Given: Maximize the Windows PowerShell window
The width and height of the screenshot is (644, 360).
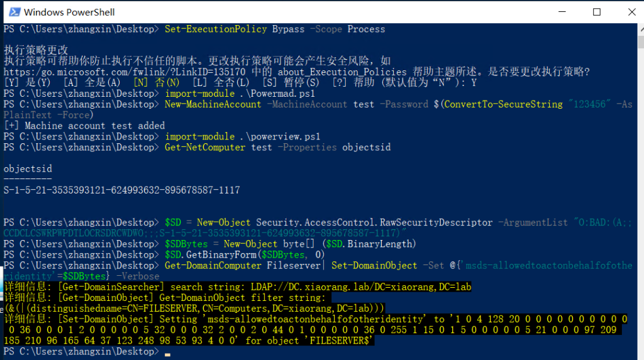Looking at the screenshot, I should (597, 12).
